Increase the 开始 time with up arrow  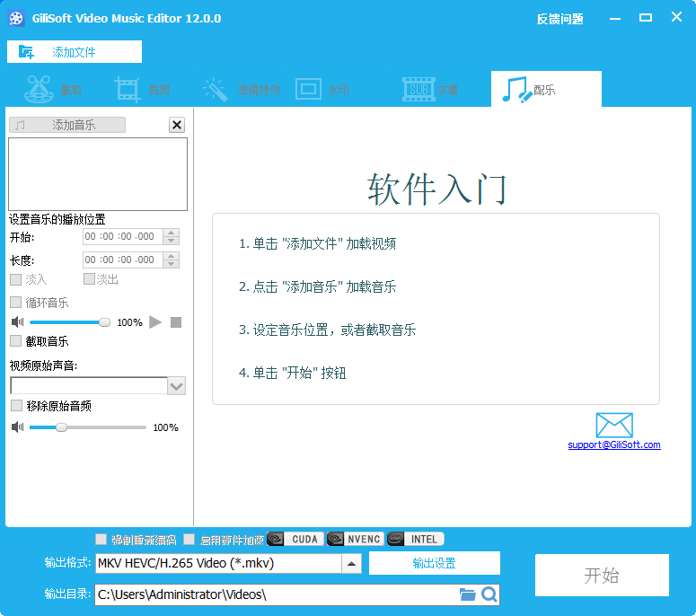(x=172, y=232)
